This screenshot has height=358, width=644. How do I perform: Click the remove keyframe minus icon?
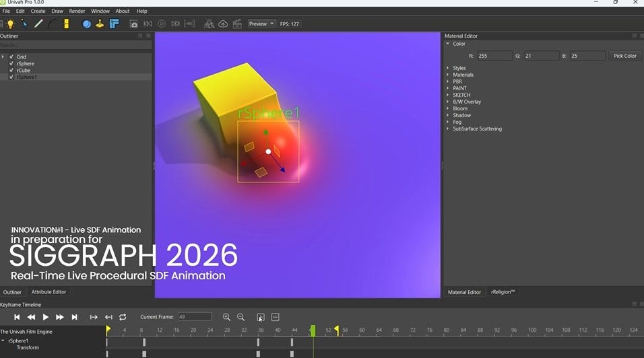(275, 317)
